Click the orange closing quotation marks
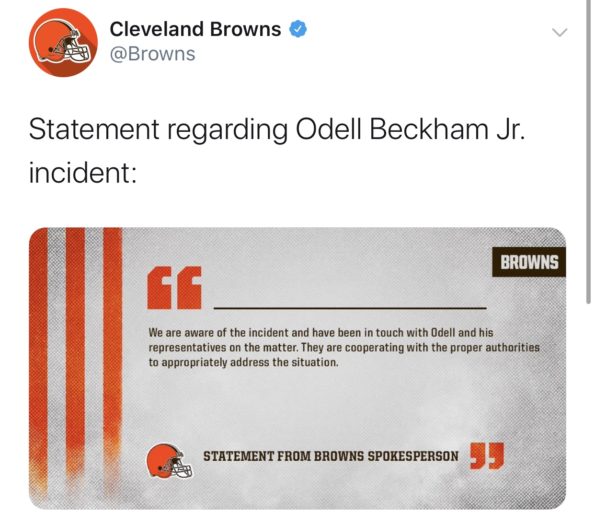Viewport: 595px width, 525px height. click(487, 456)
